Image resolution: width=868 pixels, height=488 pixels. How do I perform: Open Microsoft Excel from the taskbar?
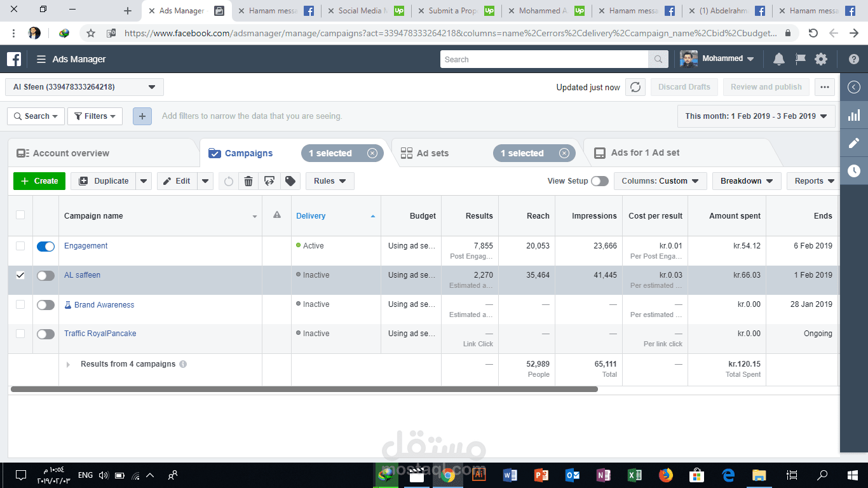(634, 475)
